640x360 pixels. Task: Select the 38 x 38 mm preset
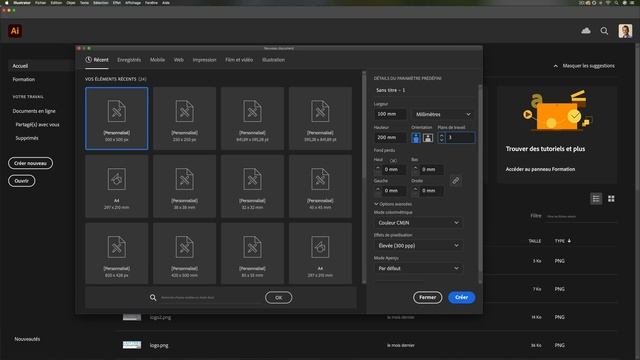tap(184, 186)
